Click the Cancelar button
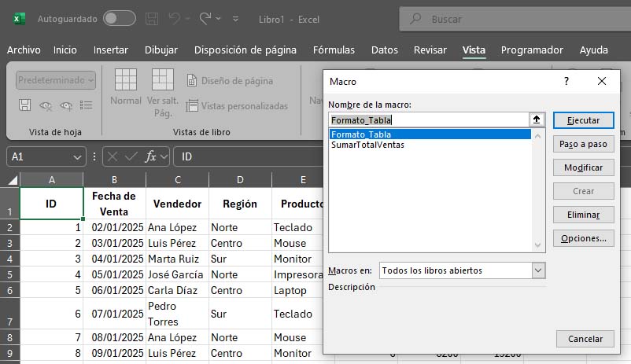631x364 pixels. click(585, 339)
